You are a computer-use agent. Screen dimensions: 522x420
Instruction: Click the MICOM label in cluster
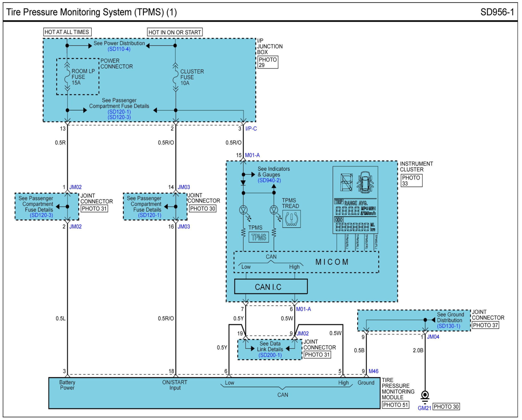click(332, 262)
